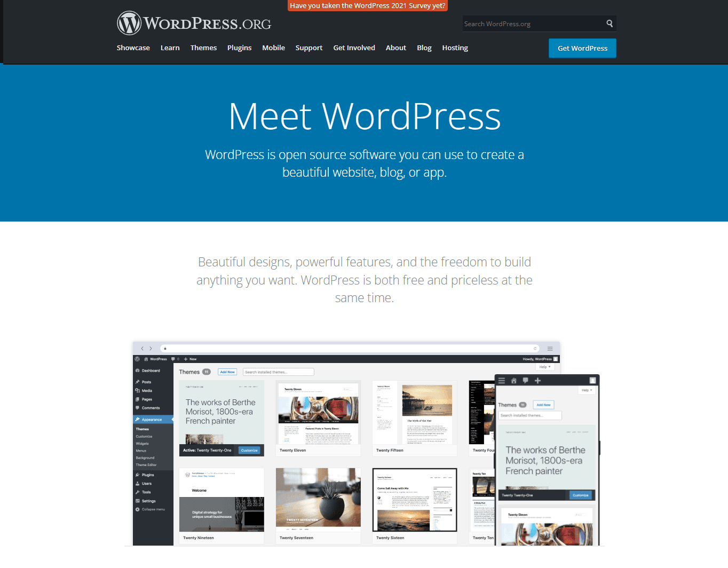Click Collapse menu in admin sidebar

[x=153, y=509]
